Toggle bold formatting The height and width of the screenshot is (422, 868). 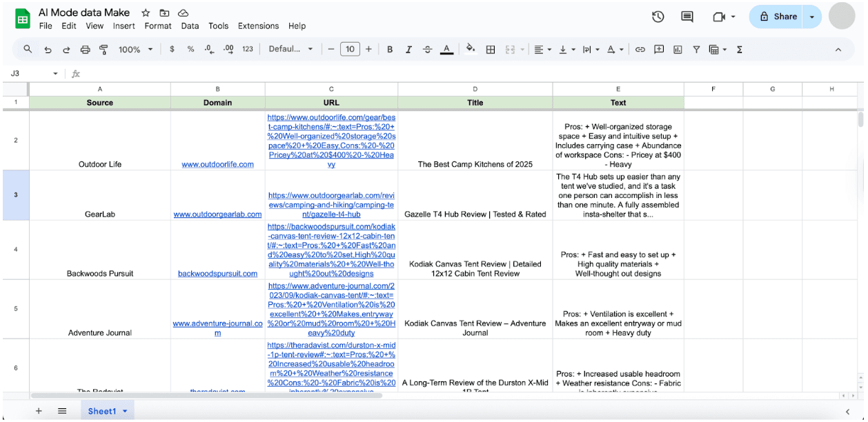tap(390, 50)
